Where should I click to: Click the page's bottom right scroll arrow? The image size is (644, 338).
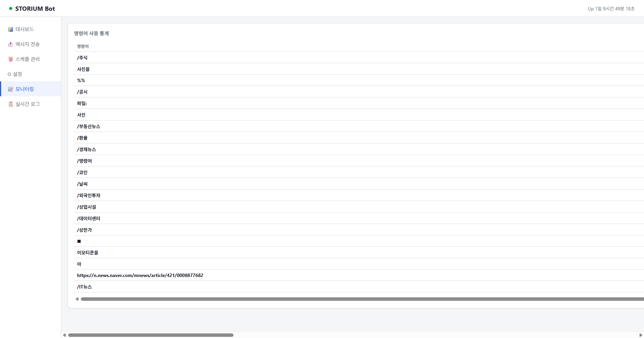[641, 335]
